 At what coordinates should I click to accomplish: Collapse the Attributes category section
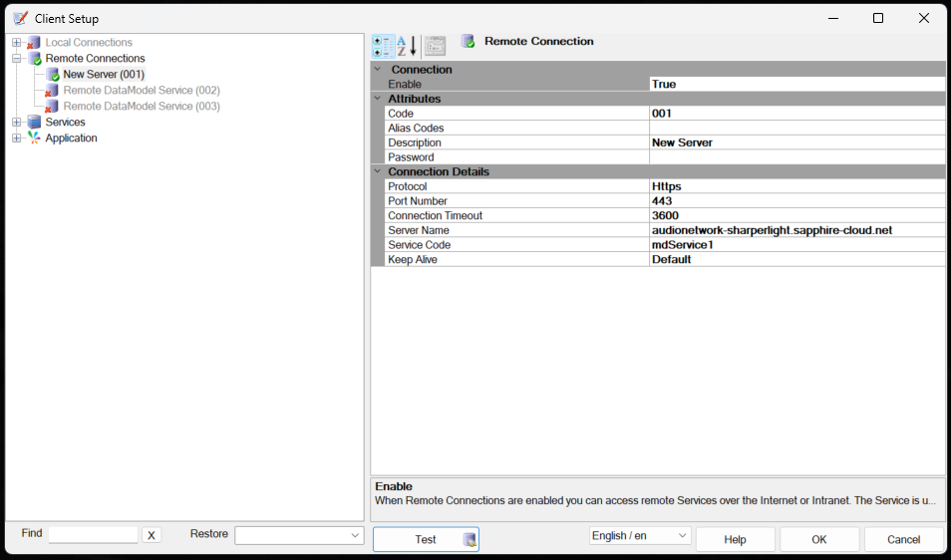point(378,99)
